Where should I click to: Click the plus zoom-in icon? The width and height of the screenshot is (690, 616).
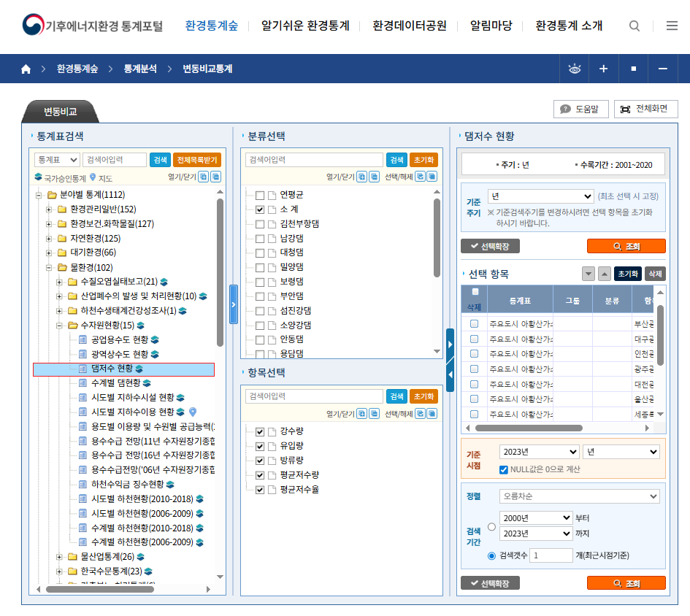point(604,69)
